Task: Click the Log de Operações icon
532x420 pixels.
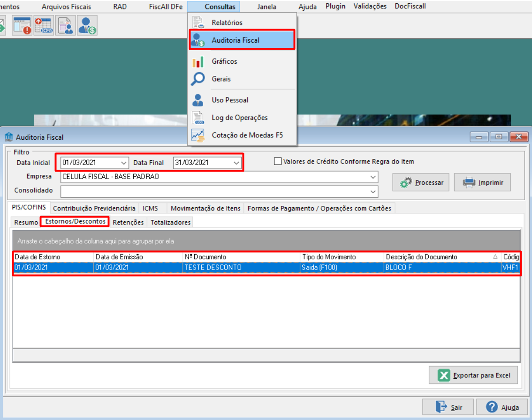Action: (x=198, y=118)
